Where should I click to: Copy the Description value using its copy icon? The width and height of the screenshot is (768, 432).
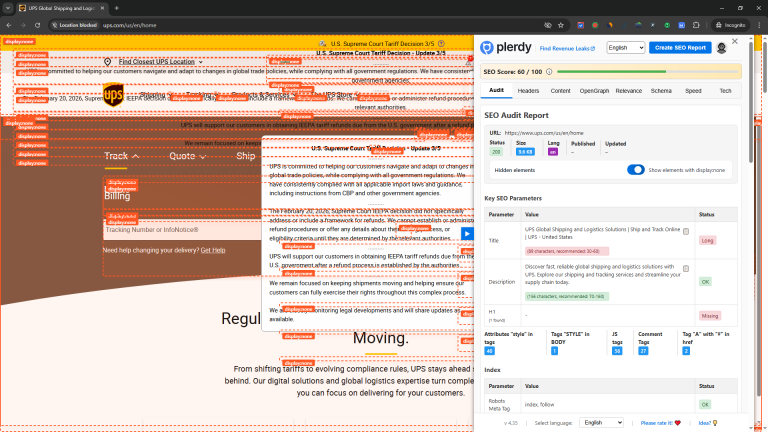coord(686,268)
